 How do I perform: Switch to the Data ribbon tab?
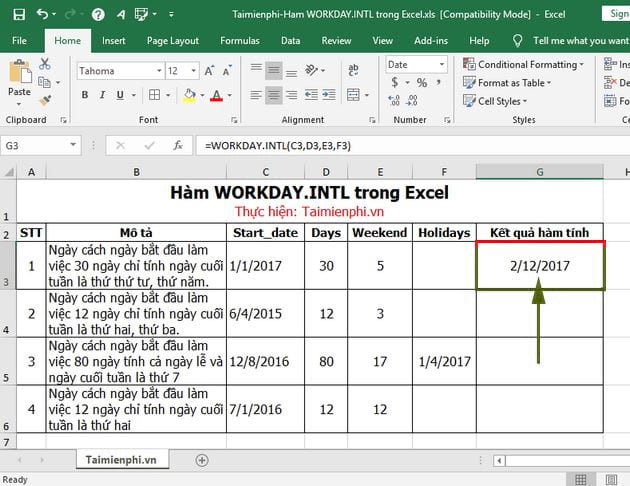[x=290, y=41]
